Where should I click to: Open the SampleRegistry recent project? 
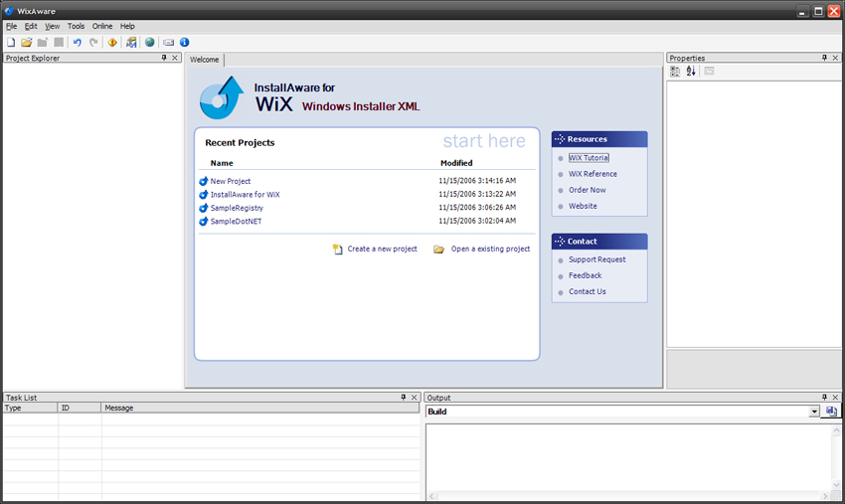238,208
